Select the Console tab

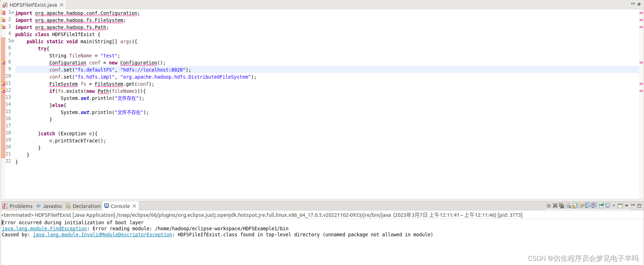(x=120, y=206)
